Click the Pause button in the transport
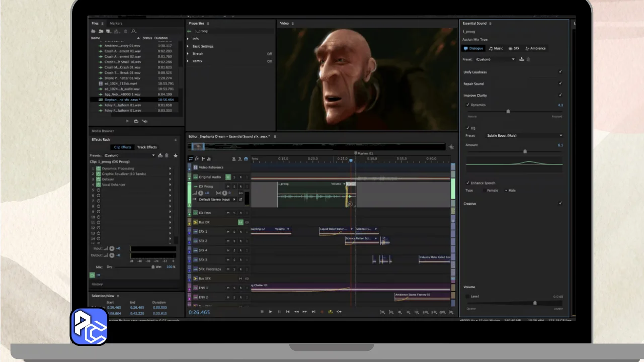This screenshot has width=644, height=362. tap(279, 312)
